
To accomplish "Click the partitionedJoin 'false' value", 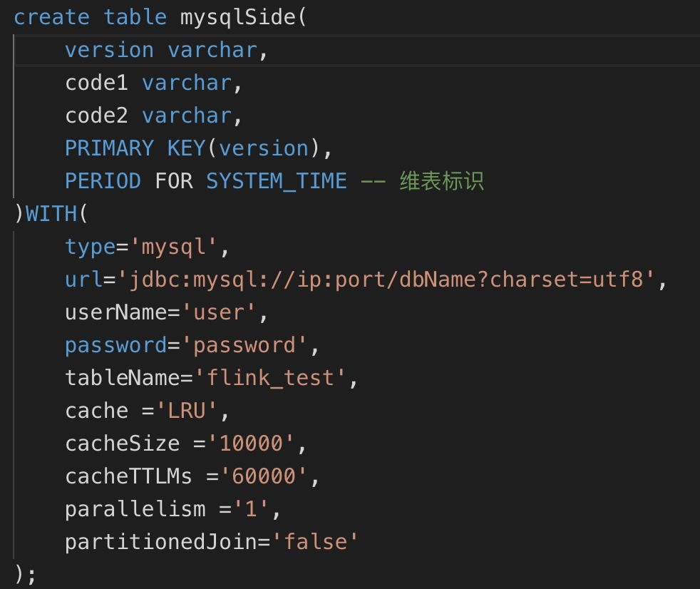I will point(315,542).
